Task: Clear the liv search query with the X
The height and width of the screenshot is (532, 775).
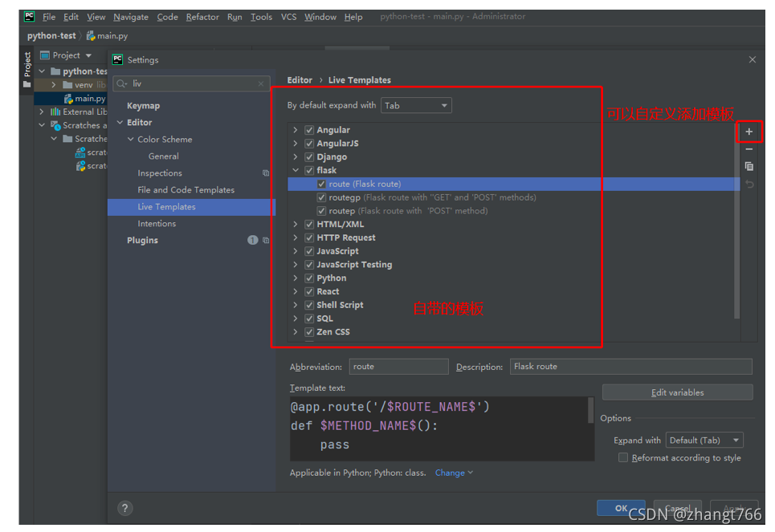Action: (260, 83)
